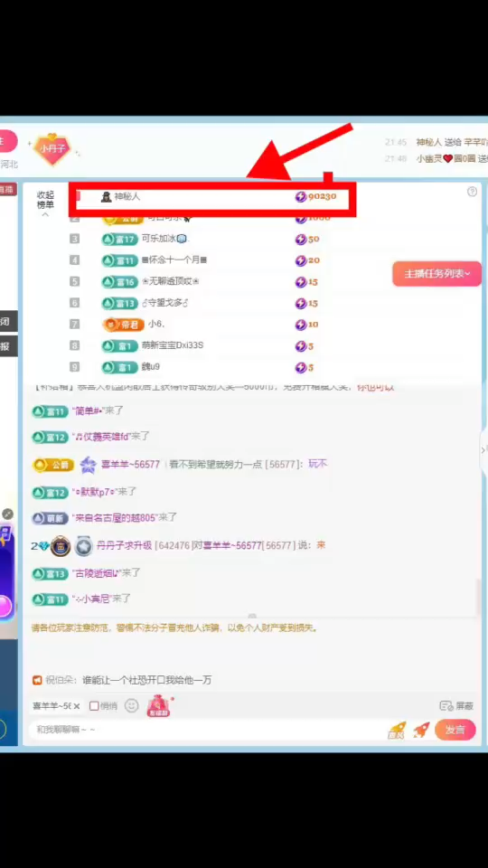Click the 神秘人 gift ticker at 21:45

pos(436,142)
